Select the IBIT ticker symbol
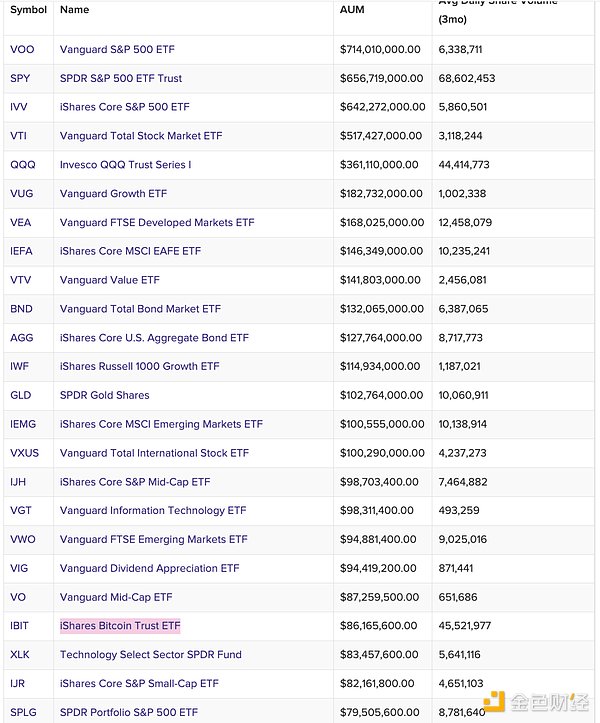600x723 pixels. [x=20, y=626]
